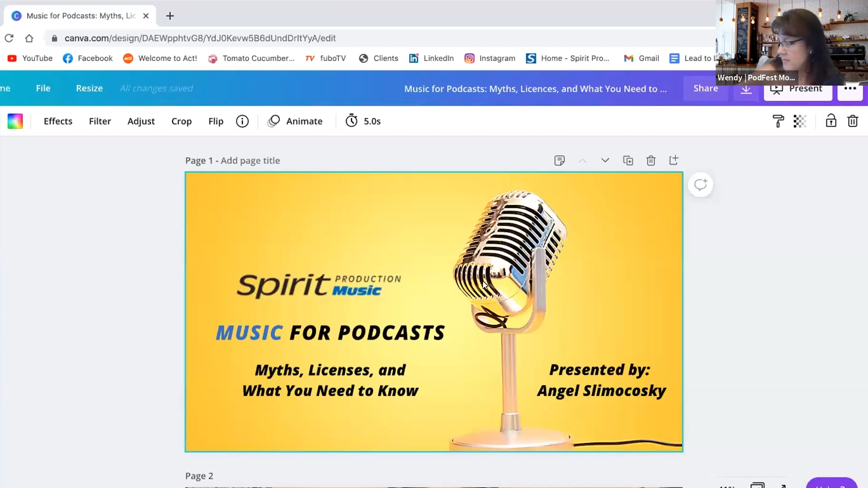Click the Share button

pyautogui.click(x=705, y=88)
